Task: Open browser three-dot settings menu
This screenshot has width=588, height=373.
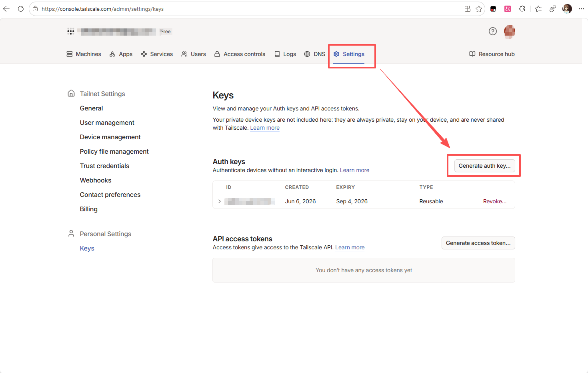Action: coord(582,9)
